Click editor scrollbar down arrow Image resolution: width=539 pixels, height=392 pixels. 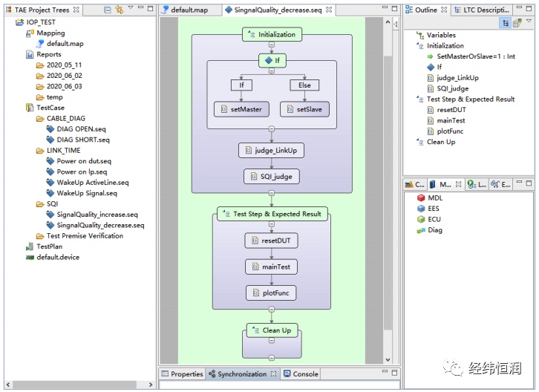[388, 359]
